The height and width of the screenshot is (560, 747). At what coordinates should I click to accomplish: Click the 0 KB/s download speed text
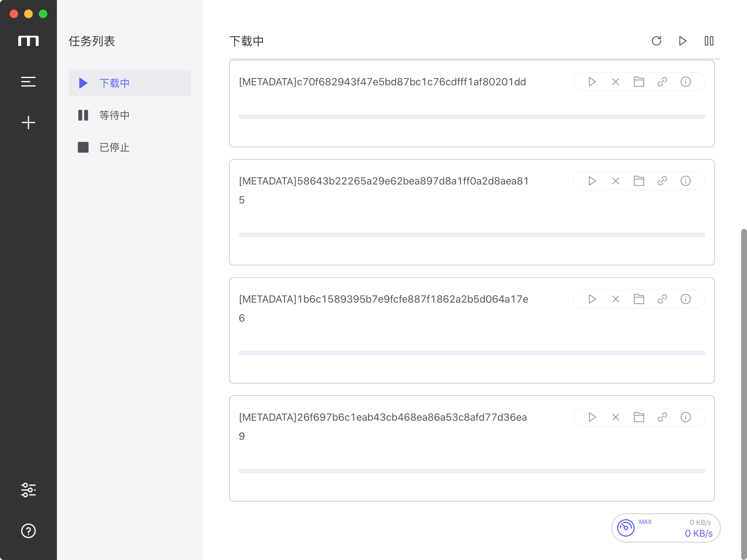point(698,533)
